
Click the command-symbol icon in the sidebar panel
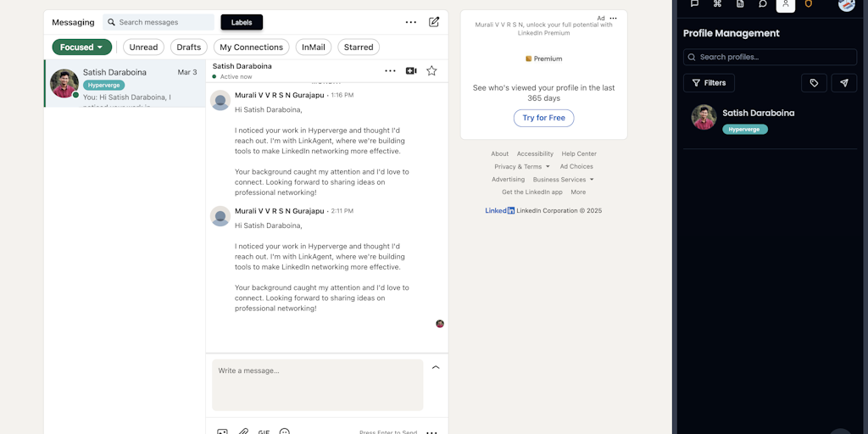pos(717,4)
